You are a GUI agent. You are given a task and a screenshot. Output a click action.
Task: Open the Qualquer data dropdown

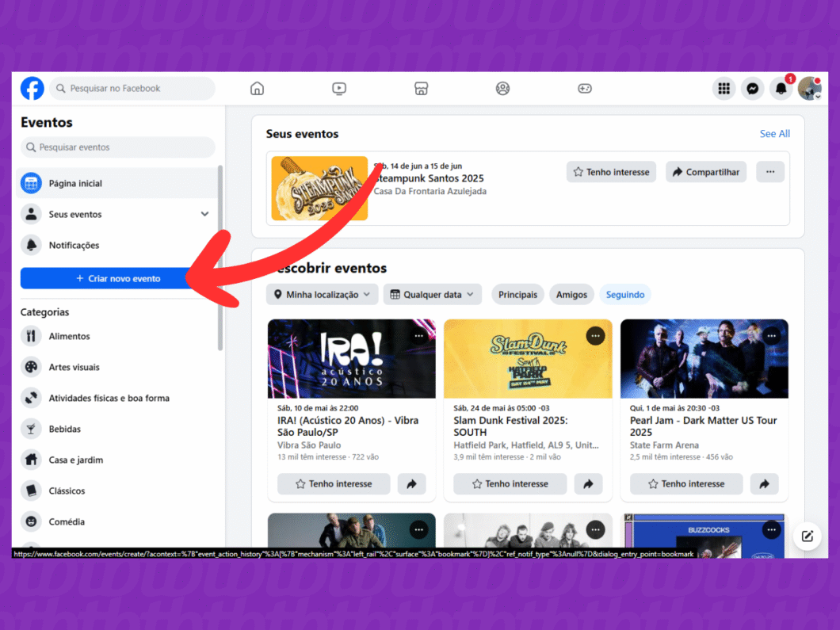click(x=433, y=295)
